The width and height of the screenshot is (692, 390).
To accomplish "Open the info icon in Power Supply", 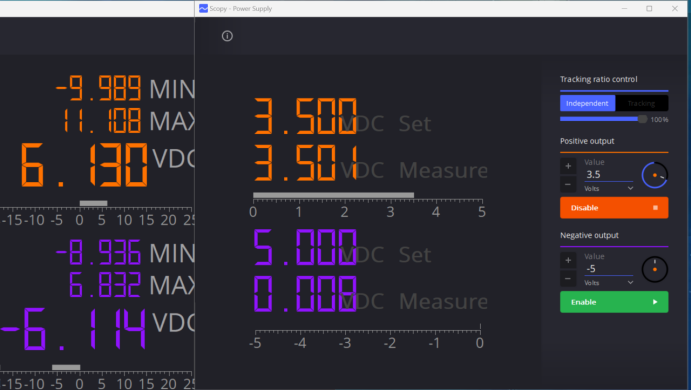I will tap(227, 36).
